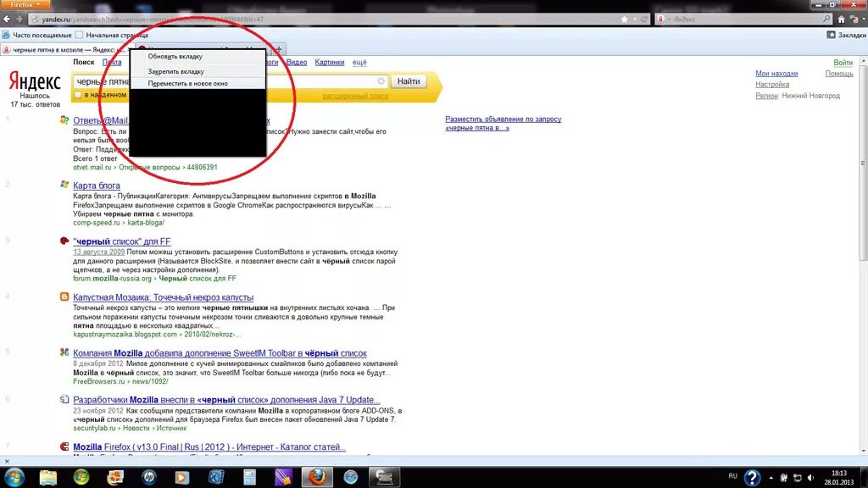Switch to Firefox taskbar button
868x488 pixels.
click(x=317, y=477)
